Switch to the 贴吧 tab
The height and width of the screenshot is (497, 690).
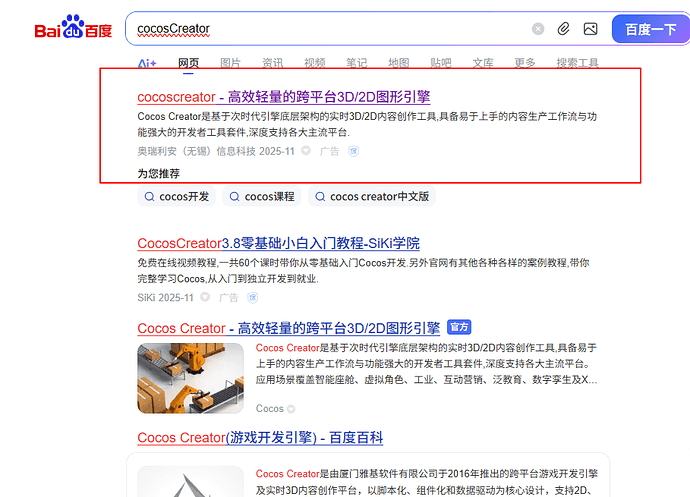click(441, 63)
